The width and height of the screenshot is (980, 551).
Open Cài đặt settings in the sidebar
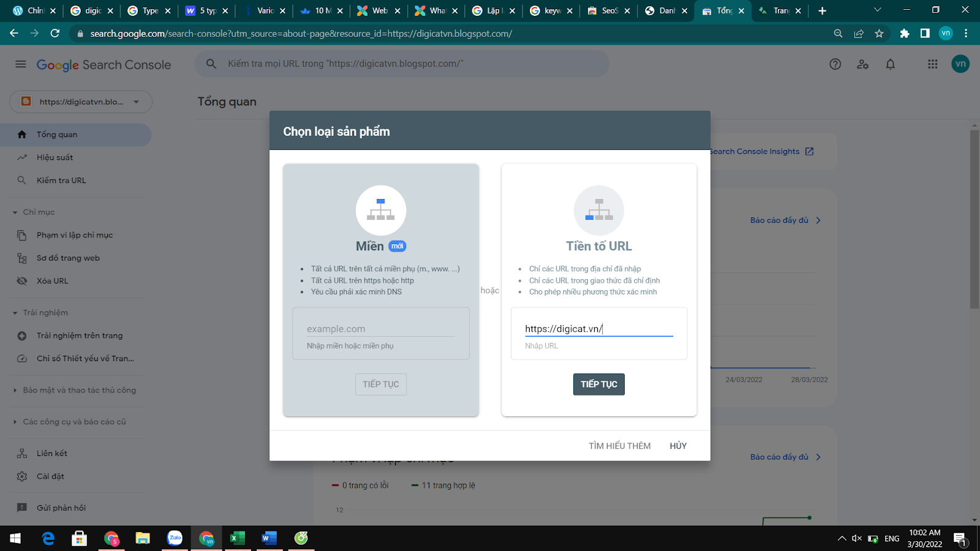pyautogui.click(x=75, y=476)
